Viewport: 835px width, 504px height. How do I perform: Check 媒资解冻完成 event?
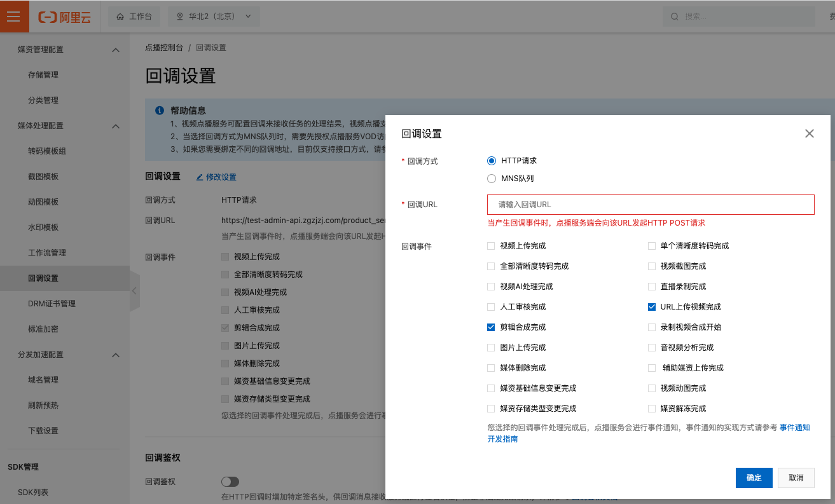[651, 409]
